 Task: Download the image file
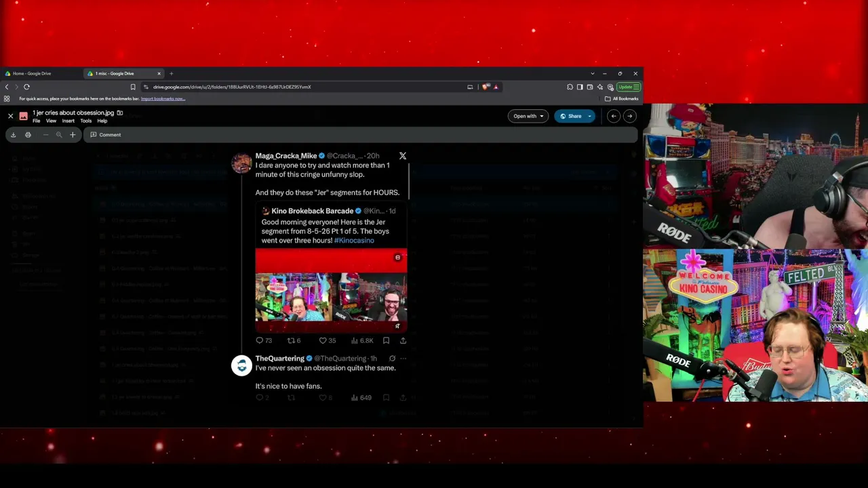tap(13, 135)
